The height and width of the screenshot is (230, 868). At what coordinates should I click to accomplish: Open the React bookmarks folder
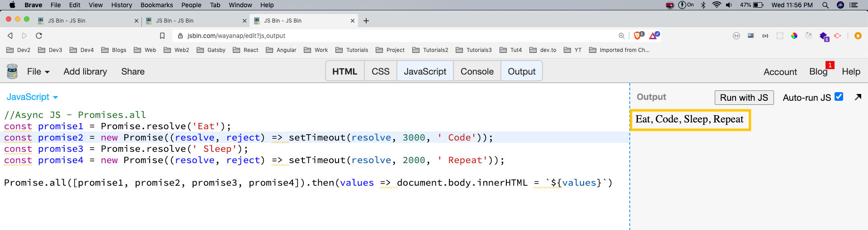click(x=245, y=50)
